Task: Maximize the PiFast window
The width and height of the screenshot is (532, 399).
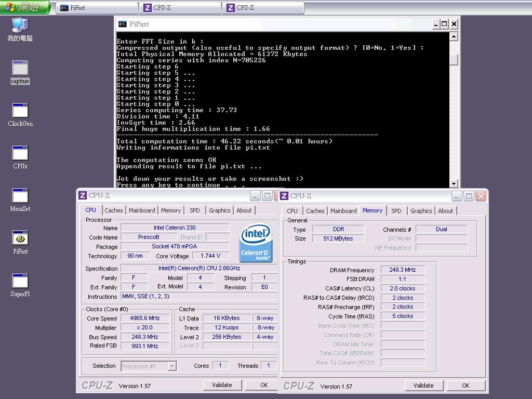Action: pyautogui.click(x=444, y=24)
